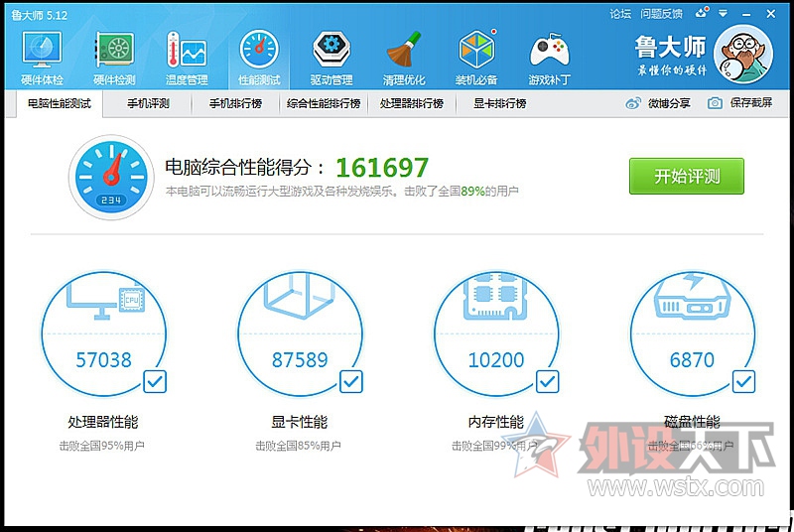Switch to the 手机排行榜 tab
The width and height of the screenshot is (794, 532).
pos(235,104)
